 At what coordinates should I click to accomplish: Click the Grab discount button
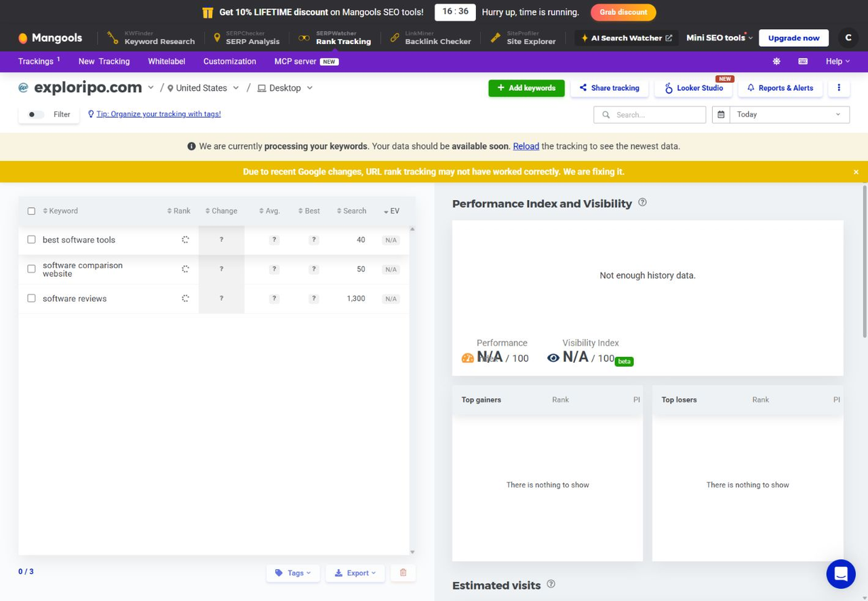pyautogui.click(x=623, y=12)
